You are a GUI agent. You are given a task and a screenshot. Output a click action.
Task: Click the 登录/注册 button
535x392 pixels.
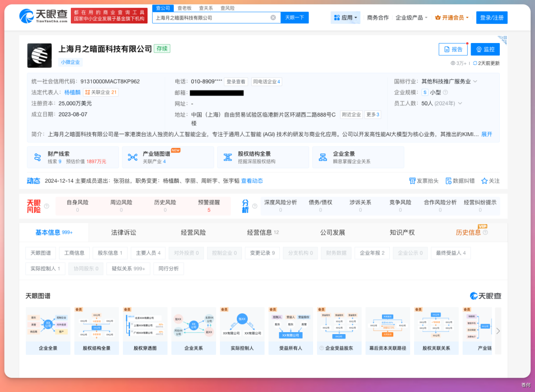[492, 18]
